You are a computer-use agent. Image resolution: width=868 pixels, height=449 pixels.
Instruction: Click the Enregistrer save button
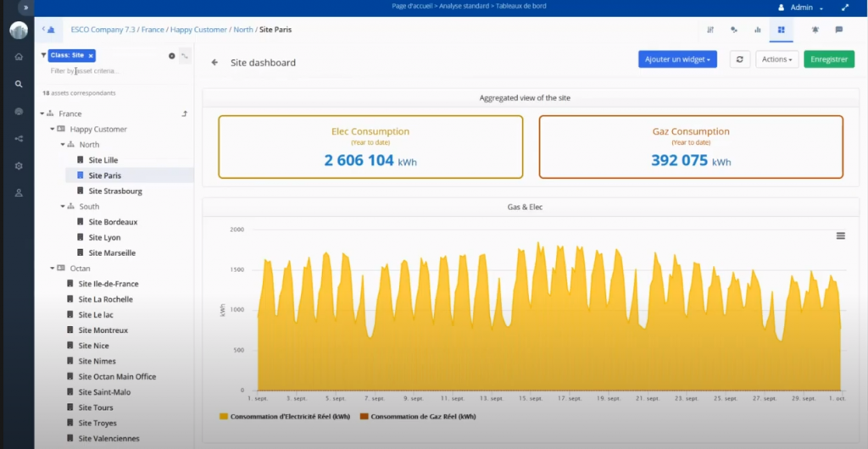point(829,59)
